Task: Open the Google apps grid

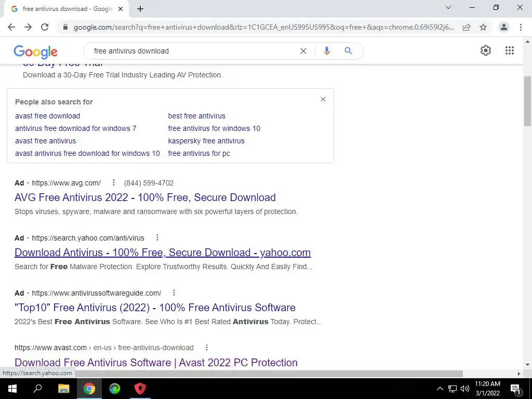Action: click(510, 50)
